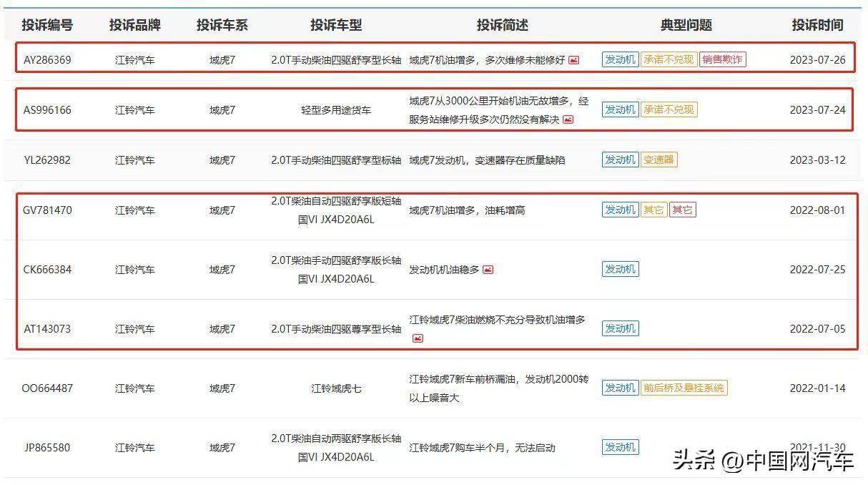
Task: Click 承诺不兑现 tag in AS996166 row
Action: 669,109
